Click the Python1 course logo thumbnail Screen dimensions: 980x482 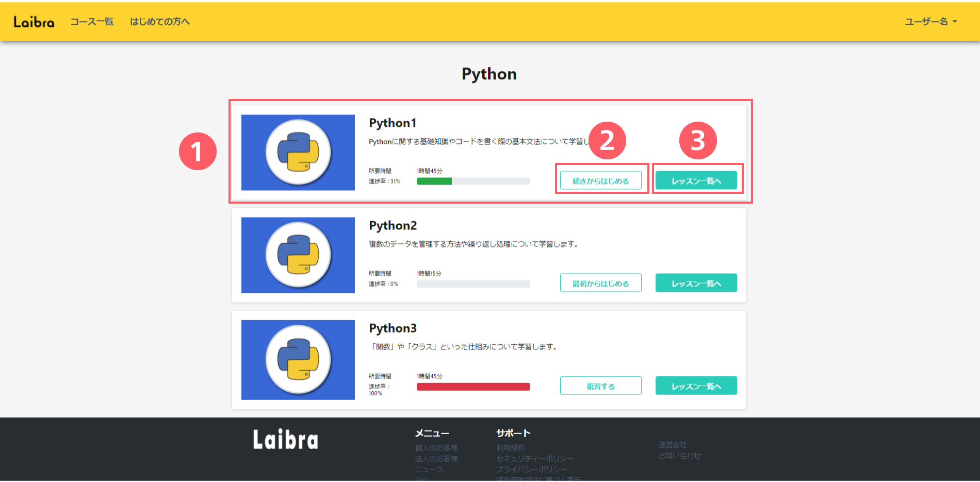pyautogui.click(x=298, y=153)
